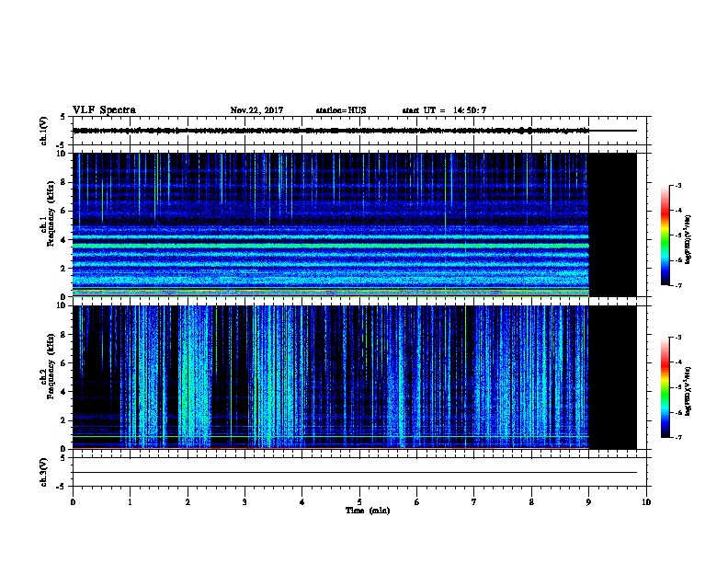Click the upper ch.1 spectrogram color bar
This screenshot has width=728, height=563.
[x=665, y=236]
